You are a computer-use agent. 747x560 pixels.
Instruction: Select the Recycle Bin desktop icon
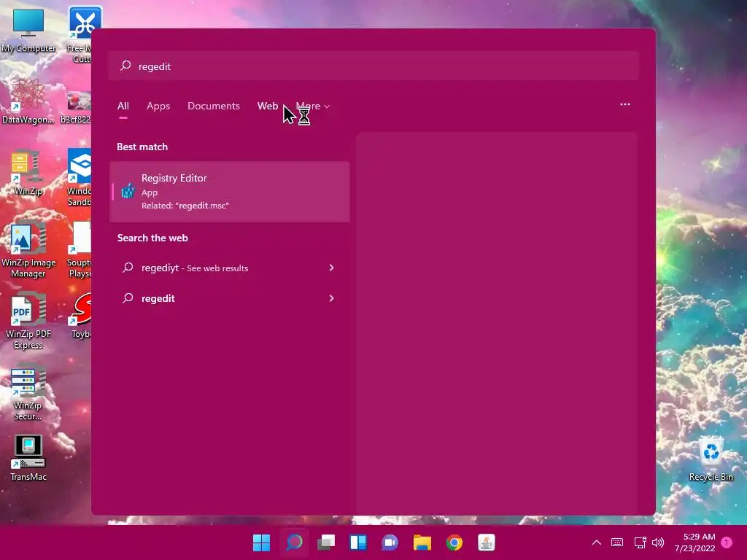coord(711,459)
